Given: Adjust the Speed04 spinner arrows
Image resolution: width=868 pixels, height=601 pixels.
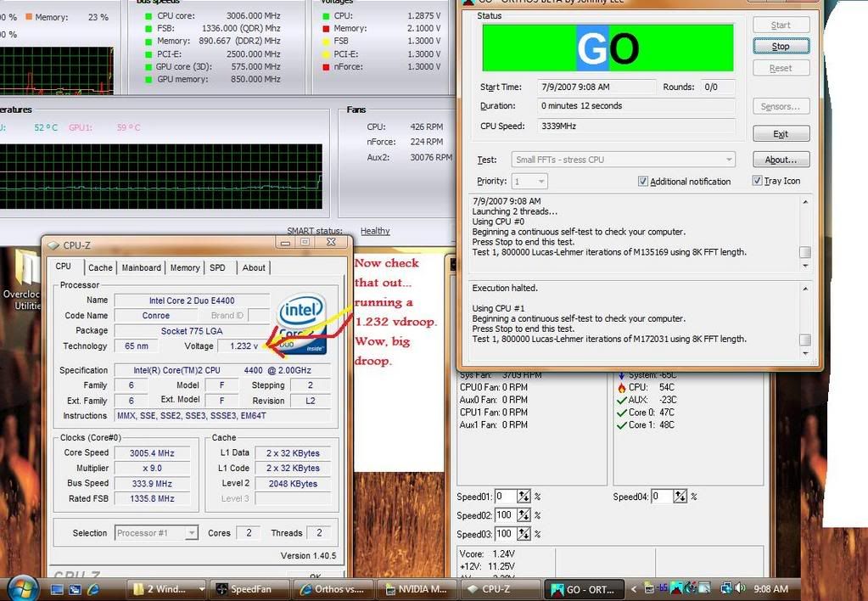Looking at the screenshot, I should pos(680,497).
